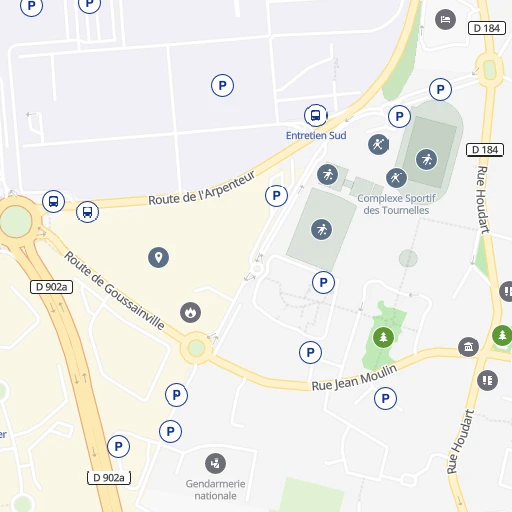Viewport: 512px width, 512px height.
Task: Click the Entretien Sud stop label
Action: tap(316, 136)
